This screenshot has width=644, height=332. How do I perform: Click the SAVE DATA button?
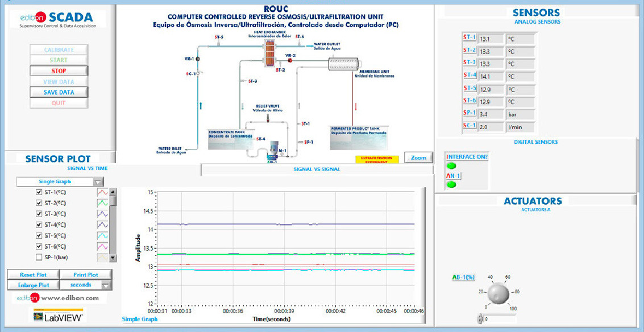point(59,92)
